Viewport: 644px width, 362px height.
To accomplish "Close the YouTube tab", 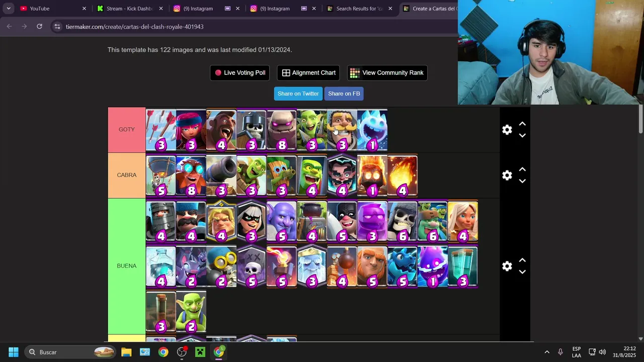I will point(84,9).
